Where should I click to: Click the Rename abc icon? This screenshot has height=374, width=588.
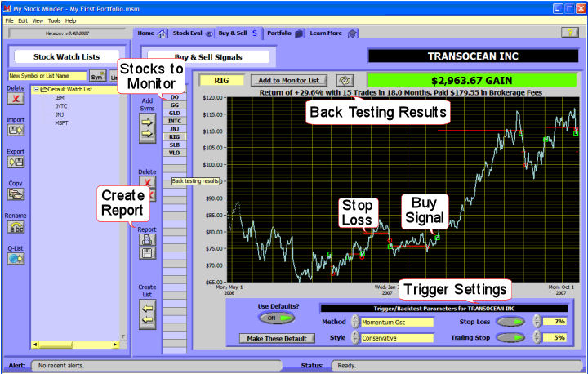point(16,226)
